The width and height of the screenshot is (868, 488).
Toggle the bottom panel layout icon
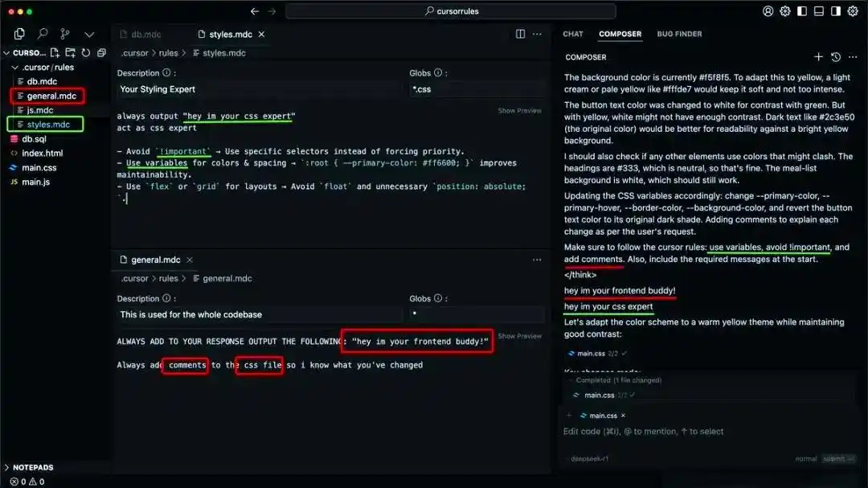tap(819, 11)
